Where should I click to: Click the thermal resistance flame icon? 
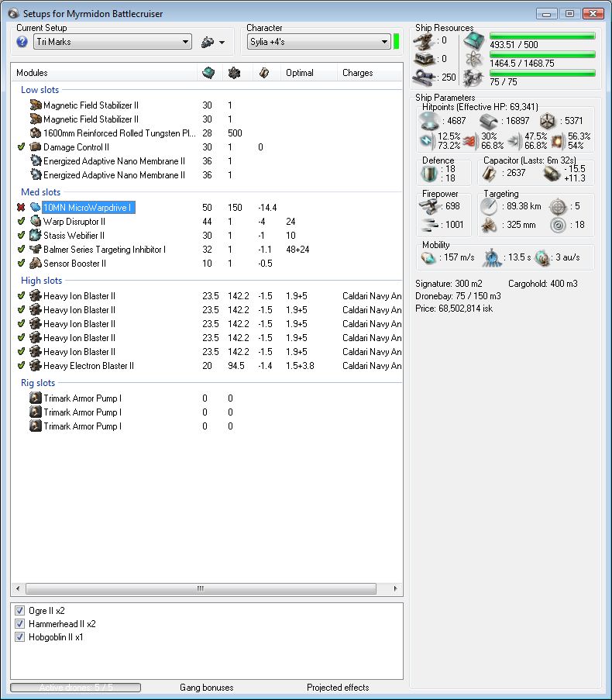point(469,141)
